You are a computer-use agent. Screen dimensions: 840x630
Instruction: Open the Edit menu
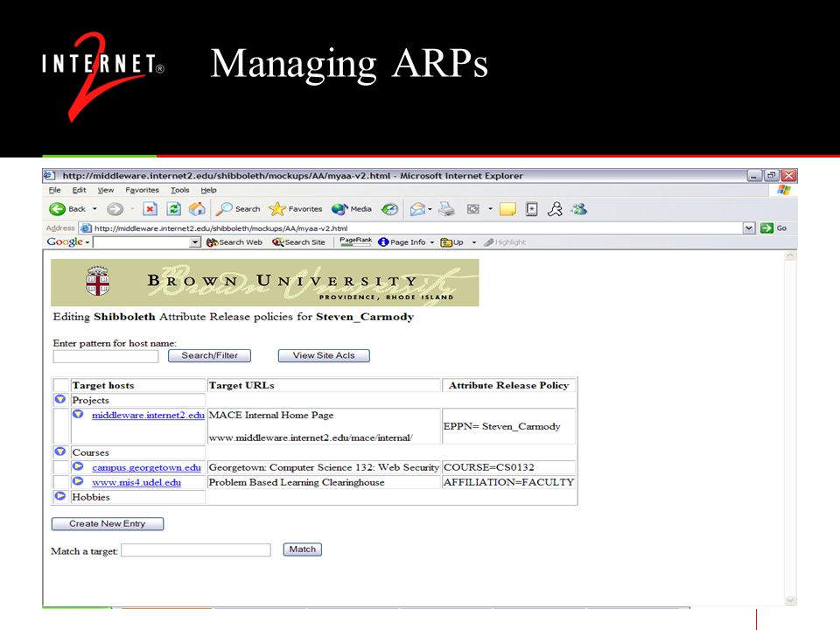[80, 190]
